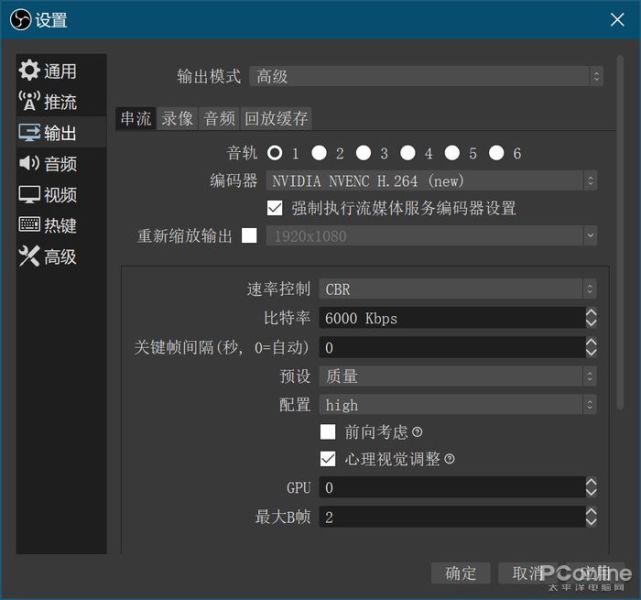The width and height of the screenshot is (641, 600).
Task: Click the 确定 button
Action: click(x=461, y=573)
